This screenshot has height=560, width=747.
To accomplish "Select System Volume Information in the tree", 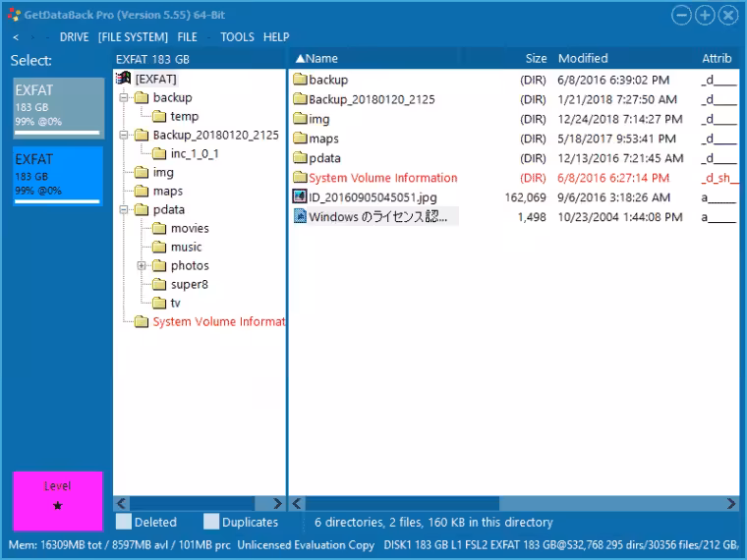I will (x=218, y=322).
